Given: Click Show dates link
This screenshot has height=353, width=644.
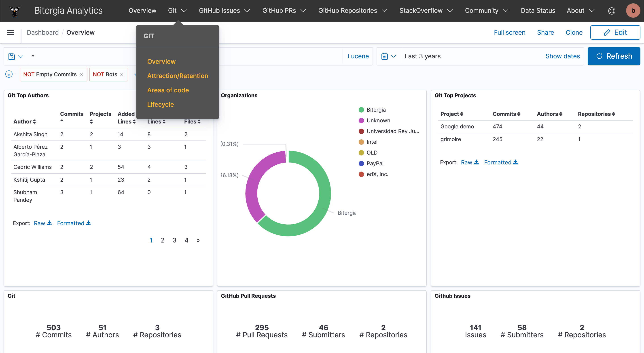Looking at the screenshot, I should [563, 56].
